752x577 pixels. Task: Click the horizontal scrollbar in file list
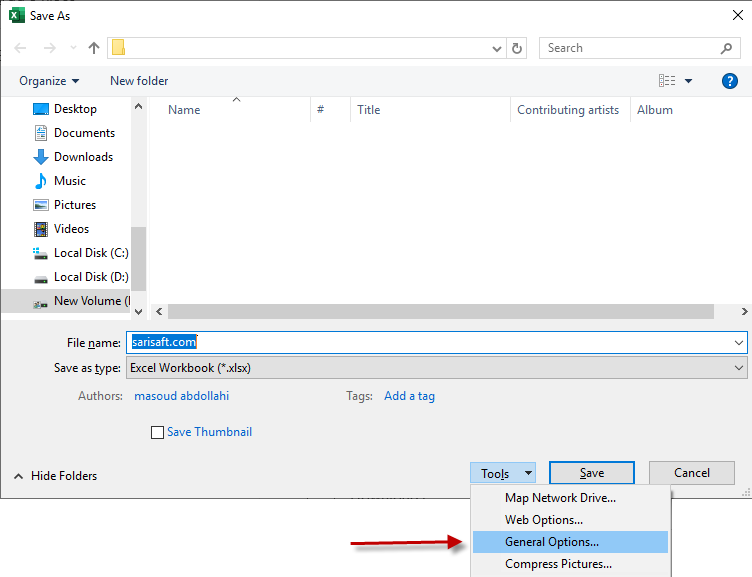(440, 311)
